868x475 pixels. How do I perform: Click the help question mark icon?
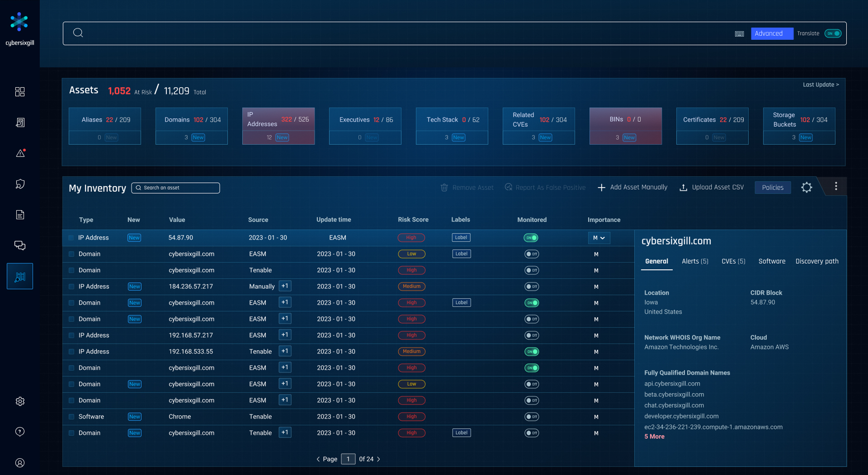(20, 432)
